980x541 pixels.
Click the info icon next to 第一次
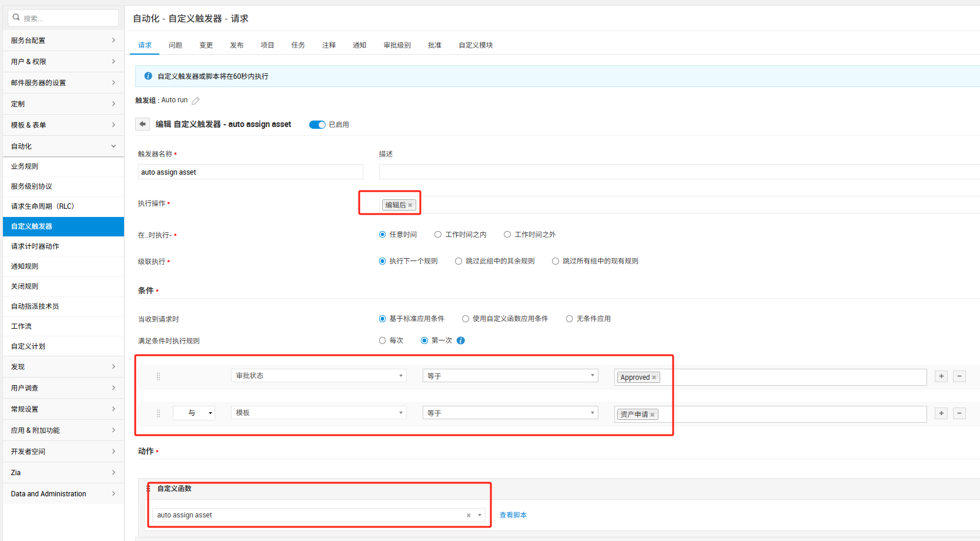pyautogui.click(x=461, y=340)
